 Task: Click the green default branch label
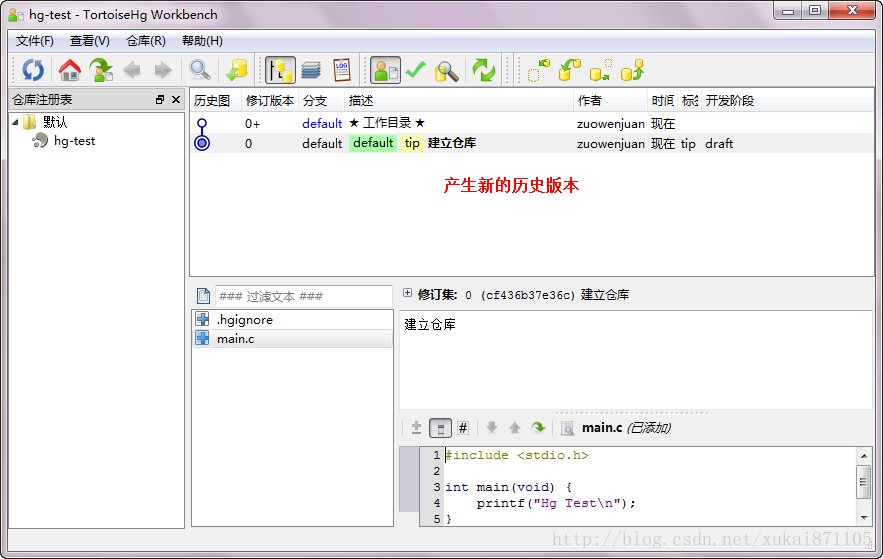click(x=373, y=143)
